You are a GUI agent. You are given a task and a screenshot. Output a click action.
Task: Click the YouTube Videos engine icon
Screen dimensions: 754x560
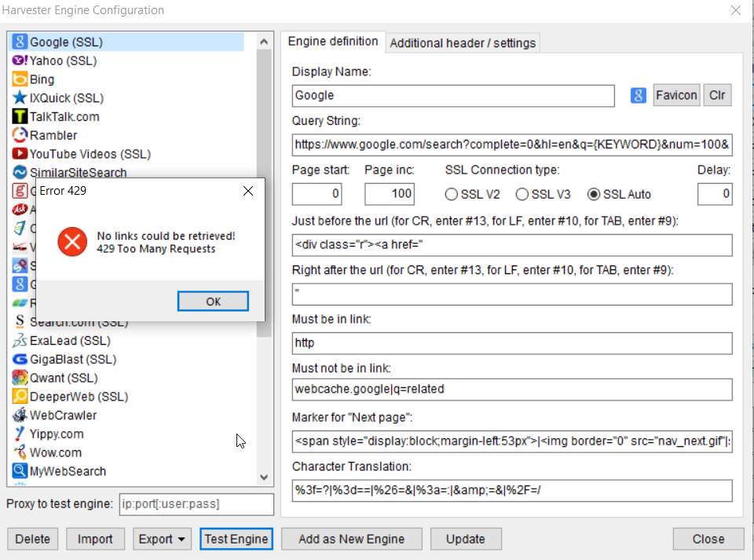click(x=19, y=154)
